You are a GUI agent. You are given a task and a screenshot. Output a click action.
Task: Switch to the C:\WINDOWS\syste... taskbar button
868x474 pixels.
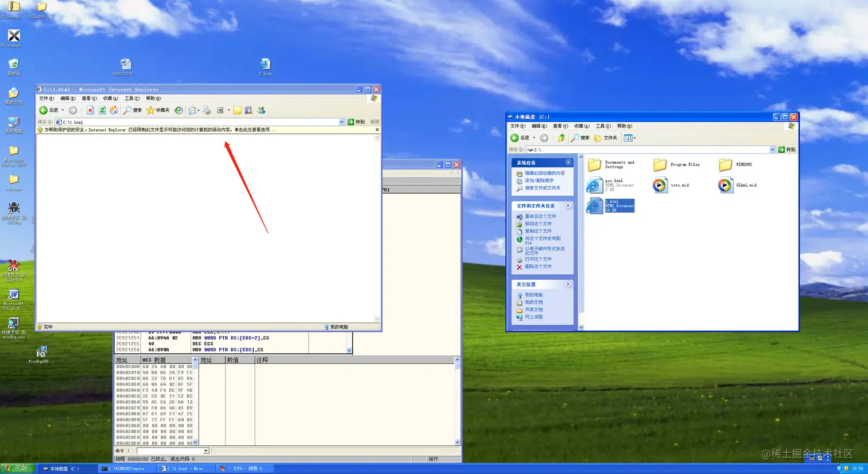point(126,469)
